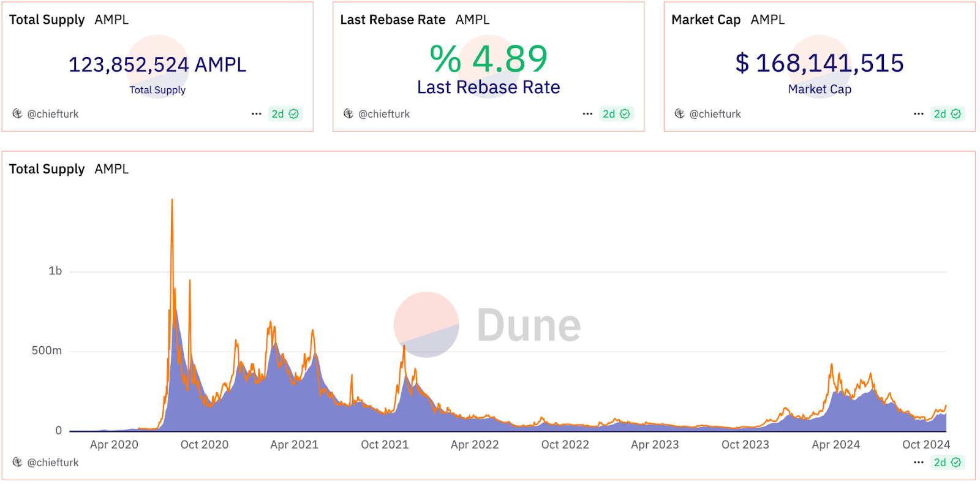Screen dimensions: 980x484
Task: Click Oct 2021 x-axis label
Action: [385, 445]
